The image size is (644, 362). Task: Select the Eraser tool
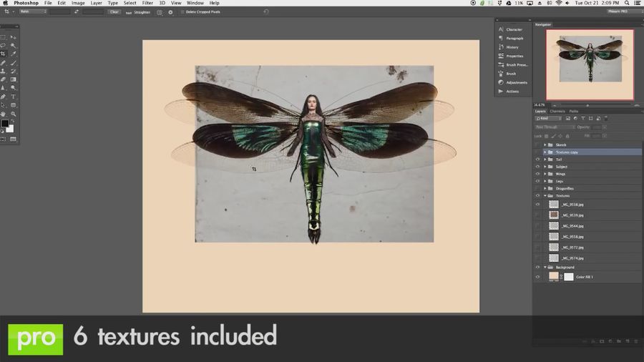pyautogui.click(x=4, y=79)
